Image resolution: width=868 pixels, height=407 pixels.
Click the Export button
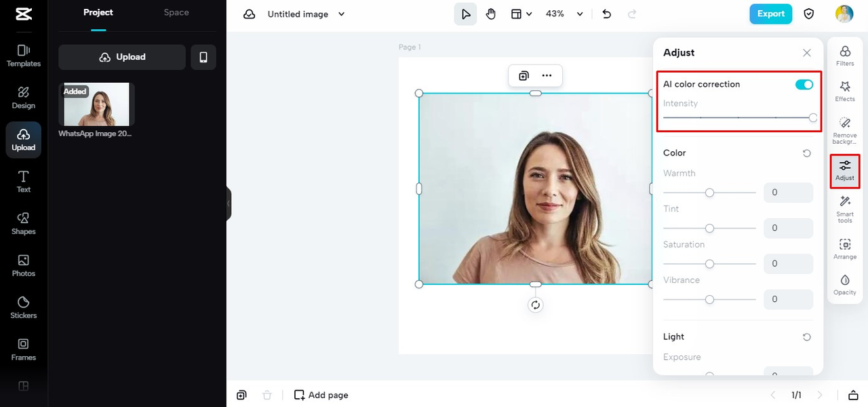(771, 14)
